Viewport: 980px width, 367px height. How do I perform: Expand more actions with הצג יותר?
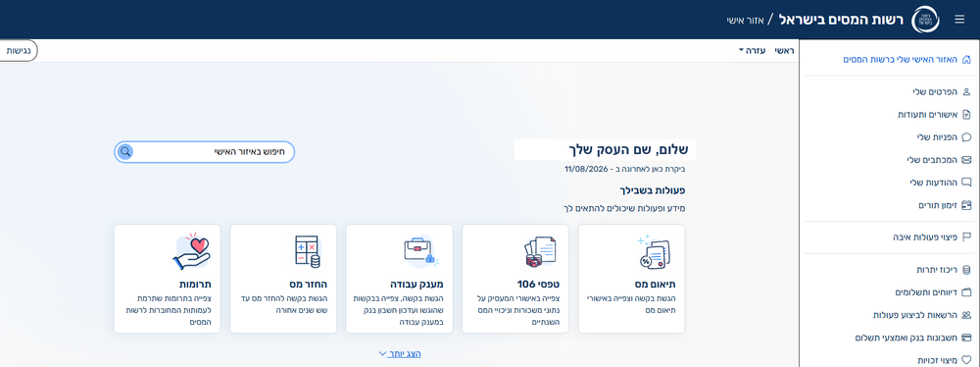[x=400, y=354]
